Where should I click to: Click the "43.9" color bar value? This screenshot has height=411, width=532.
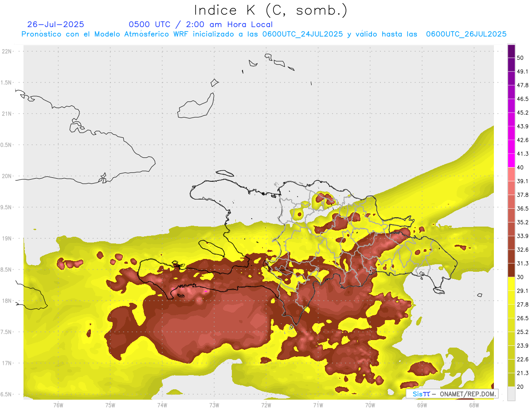pyautogui.click(x=523, y=126)
